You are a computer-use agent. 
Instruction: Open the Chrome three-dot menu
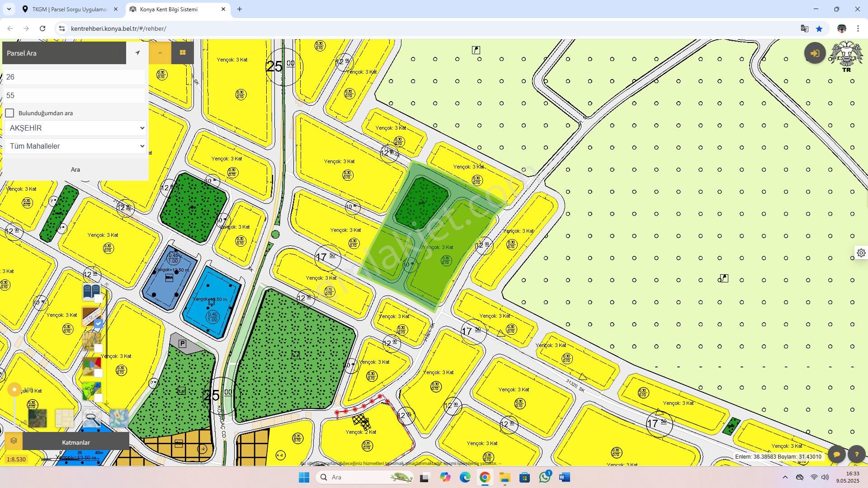(x=858, y=28)
